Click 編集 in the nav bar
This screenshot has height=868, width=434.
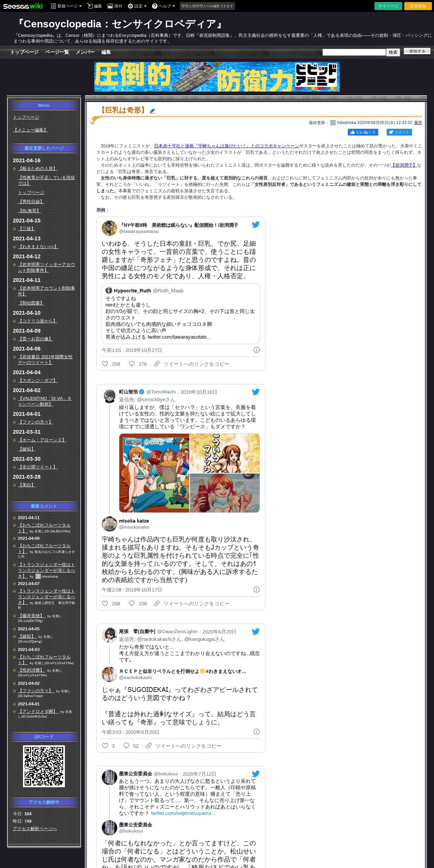point(106,52)
